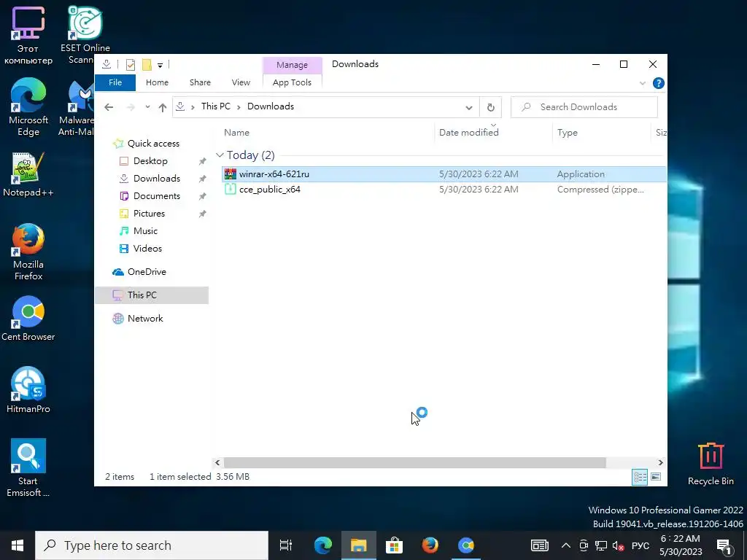Click the taskbar Type here to search box
747x560 pixels.
pyautogui.click(x=152, y=545)
